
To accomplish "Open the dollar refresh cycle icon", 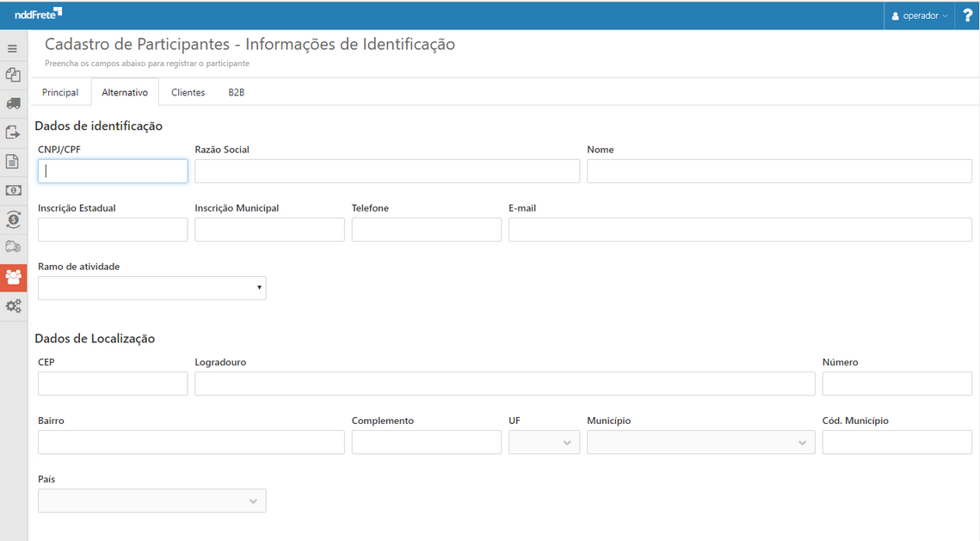I will point(13,219).
